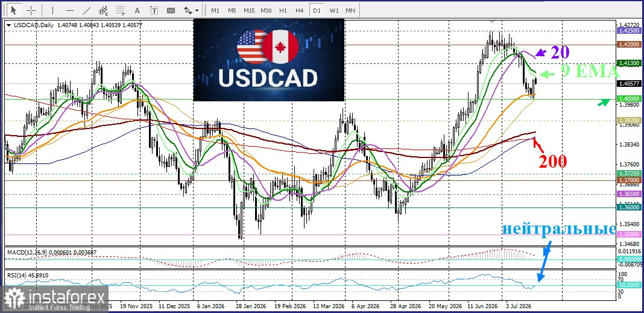The width and height of the screenshot is (644, 313).
Task: Click the 6 Jan 2026 date label
Action: point(211,306)
